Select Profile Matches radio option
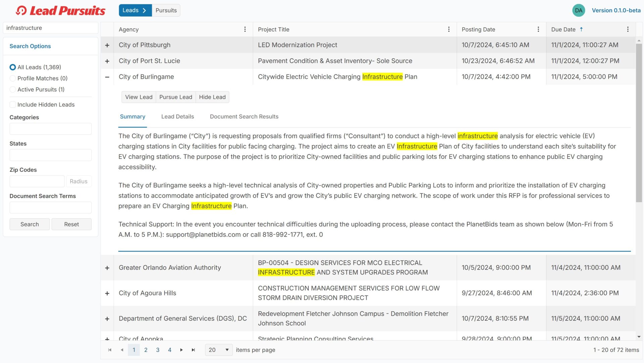This screenshot has width=644, height=363. click(13, 78)
